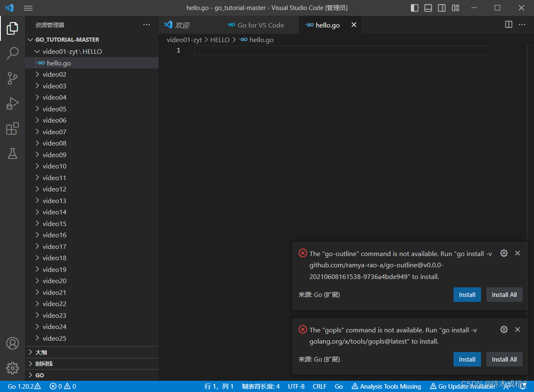Expand the video25 folder
Viewport: 534px width, 392px height.
(x=92, y=338)
